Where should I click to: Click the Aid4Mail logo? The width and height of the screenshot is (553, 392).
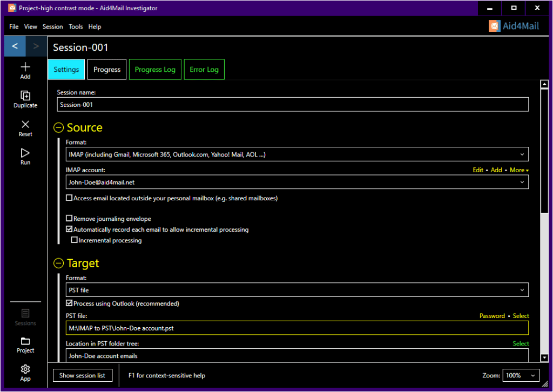tap(514, 26)
